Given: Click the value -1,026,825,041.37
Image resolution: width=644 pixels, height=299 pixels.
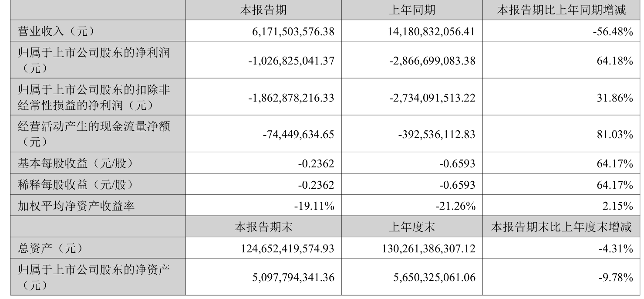Looking at the screenshot, I should pos(291,61).
